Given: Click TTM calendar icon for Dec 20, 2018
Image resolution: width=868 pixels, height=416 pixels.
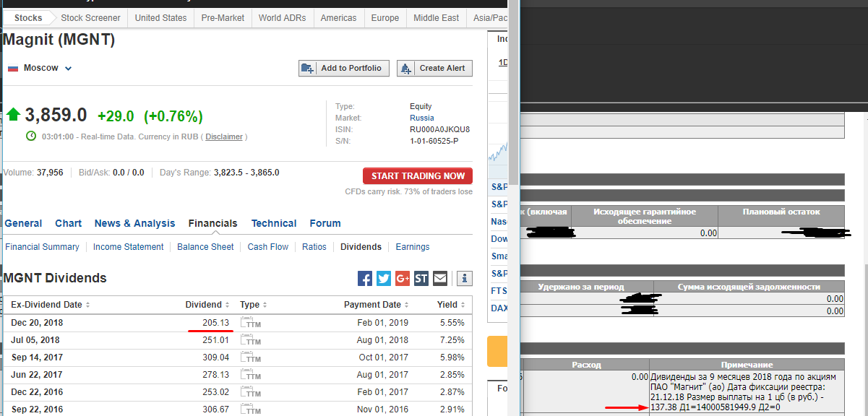Looking at the screenshot, I should 251,323.
